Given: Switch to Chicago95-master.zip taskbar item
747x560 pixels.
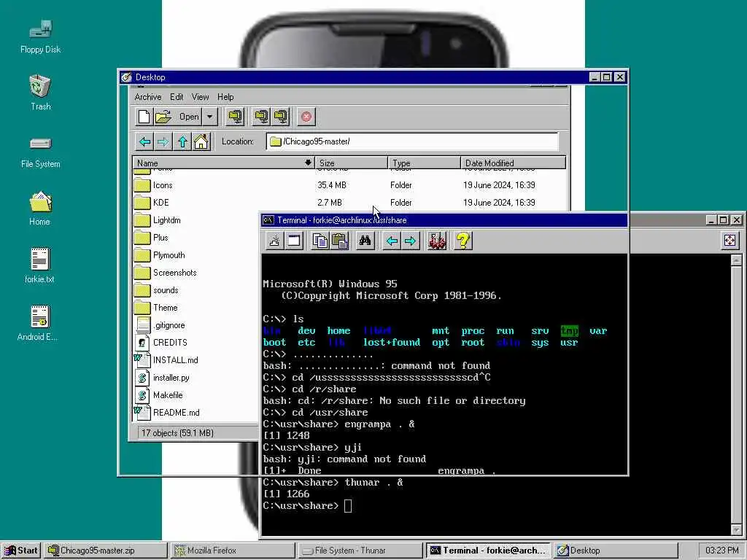Looking at the screenshot, I should [x=106, y=551].
